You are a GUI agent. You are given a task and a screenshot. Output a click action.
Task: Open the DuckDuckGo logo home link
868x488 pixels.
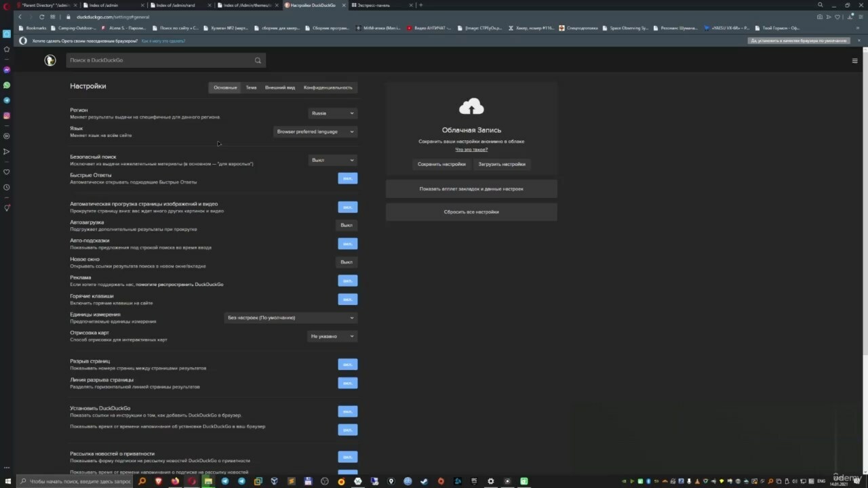tap(50, 60)
